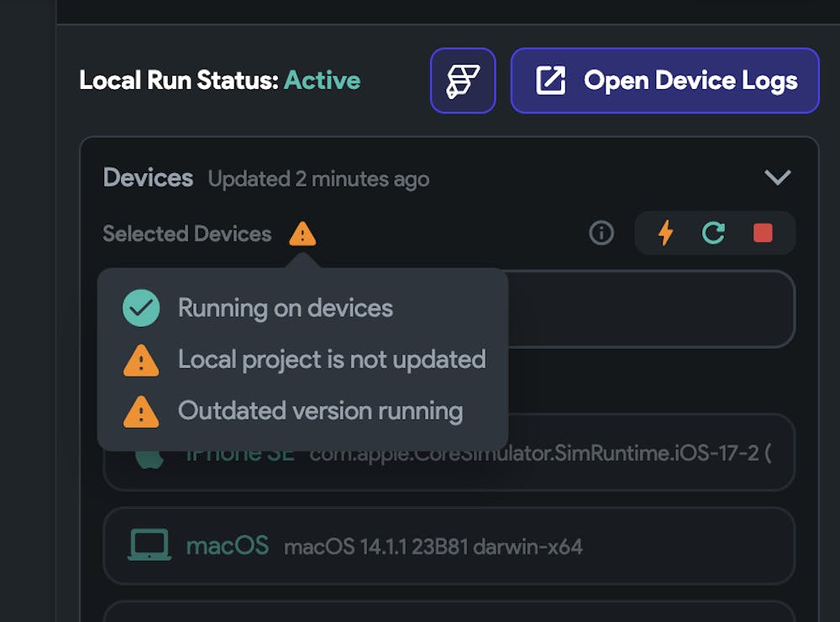Screen dimensions: 840x622
Task: Click the "Running on devices" status entry
Action: point(286,308)
